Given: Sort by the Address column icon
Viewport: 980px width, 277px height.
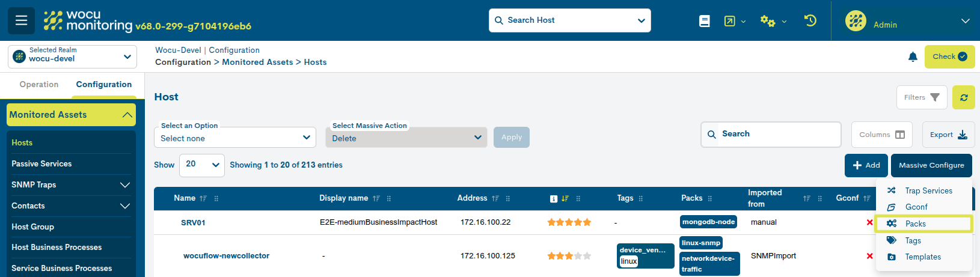Looking at the screenshot, I should 495,198.
